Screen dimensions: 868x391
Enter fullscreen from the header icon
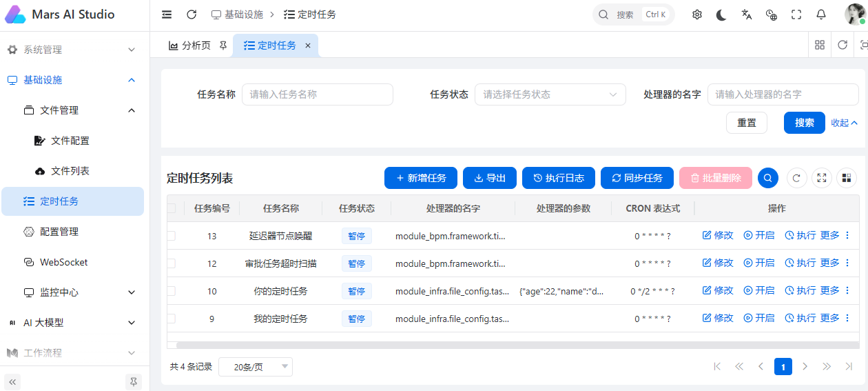(796, 14)
